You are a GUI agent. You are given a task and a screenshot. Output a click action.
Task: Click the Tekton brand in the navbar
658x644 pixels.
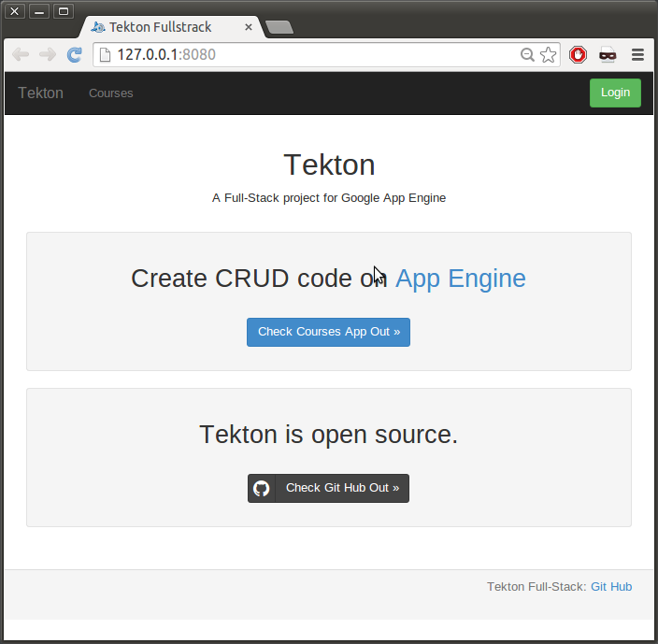41,93
